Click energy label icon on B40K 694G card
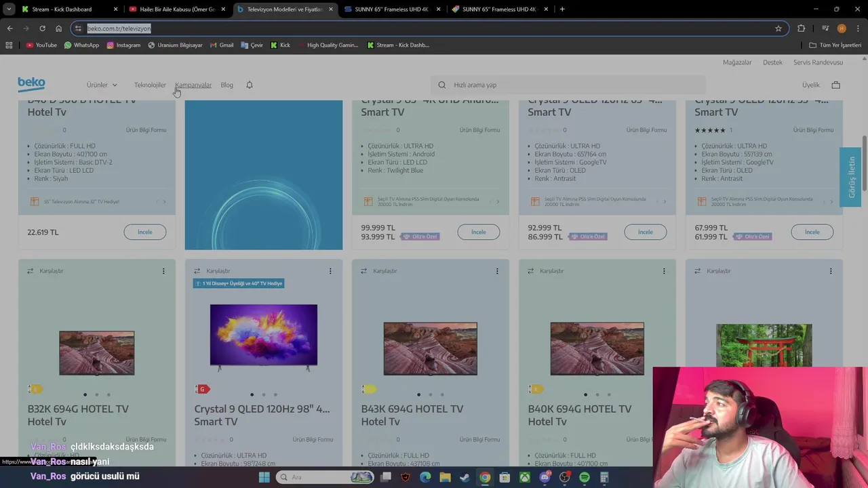The width and height of the screenshot is (868, 488). (536, 389)
